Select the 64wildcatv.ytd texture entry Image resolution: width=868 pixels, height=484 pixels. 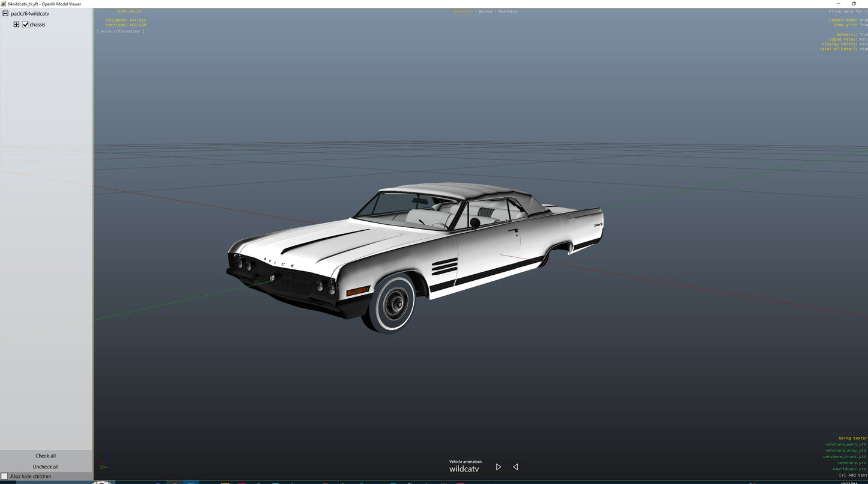pos(849,469)
